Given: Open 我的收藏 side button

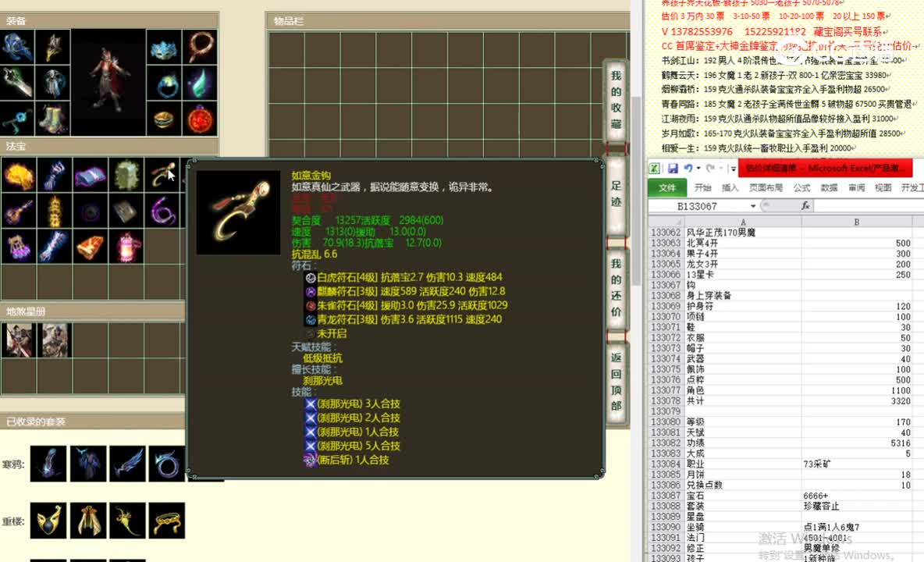Looking at the screenshot, I should pyautogui.click(x=617, y=100).
